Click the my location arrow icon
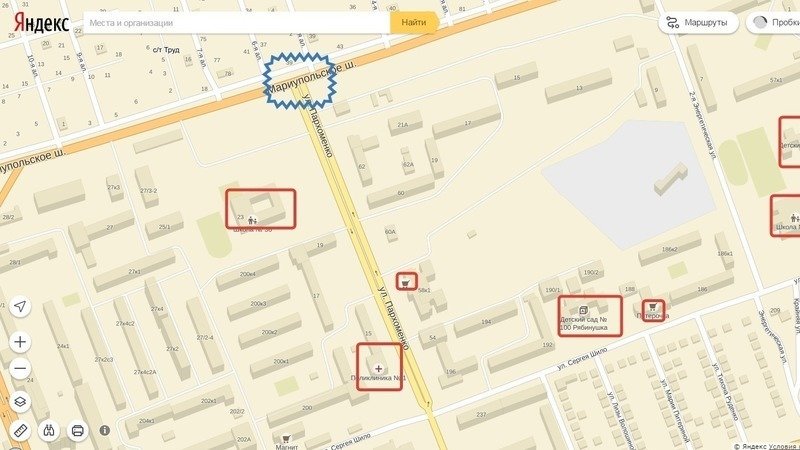 20,307
